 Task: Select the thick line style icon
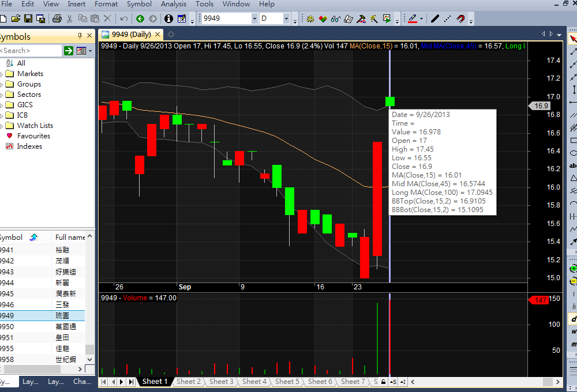point(435,19)
